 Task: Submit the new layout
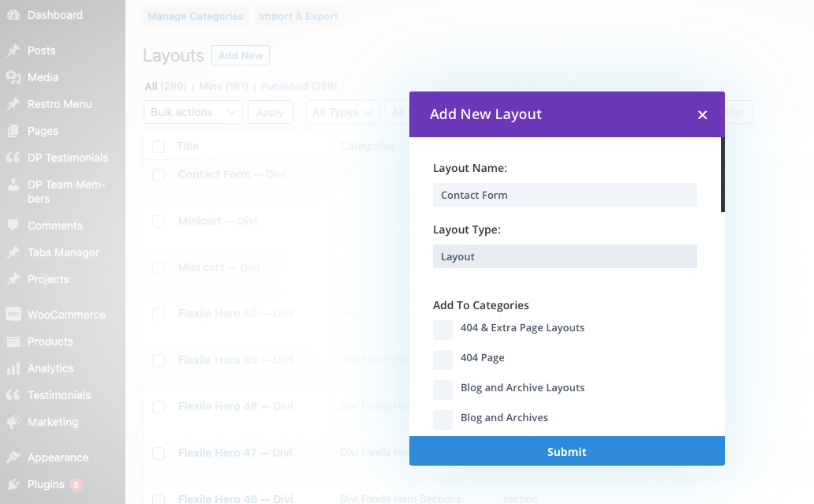coord(566,450)
